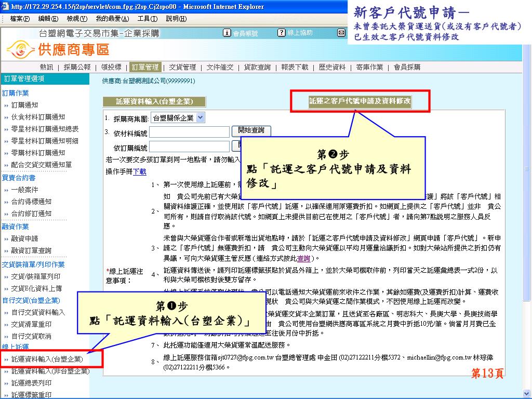Image resolution: width=532 pixels, height=399 pixels.
Task: Click the mail envelope icon in header
Action: [341, 33]
